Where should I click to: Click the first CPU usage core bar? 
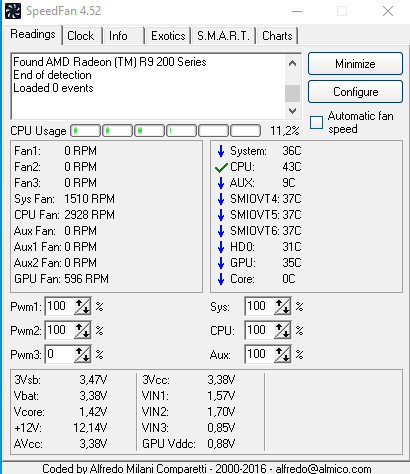click(x=86, y=131)
